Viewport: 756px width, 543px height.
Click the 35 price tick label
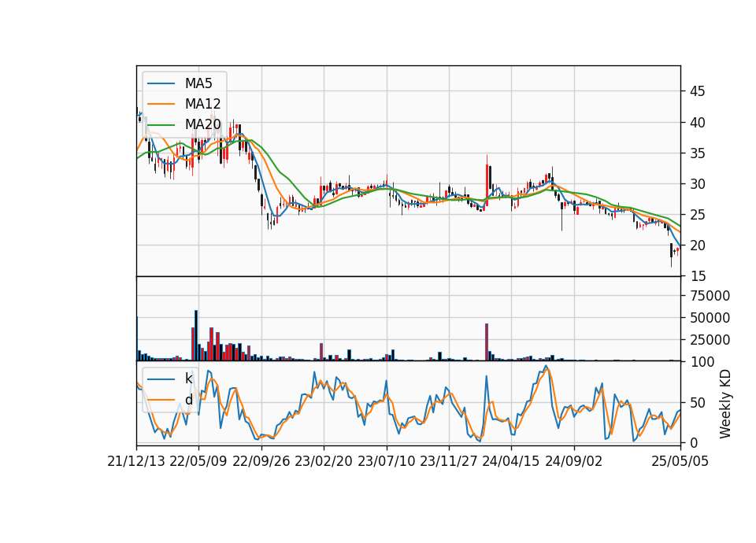[697, 153]
